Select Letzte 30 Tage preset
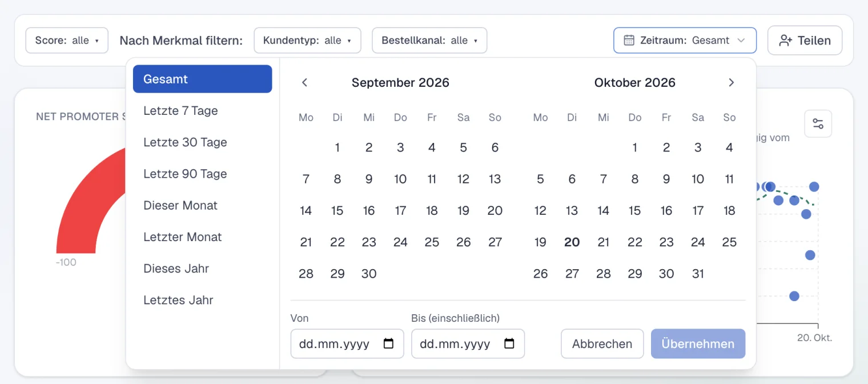868x384 pixels. click(202, 142)
